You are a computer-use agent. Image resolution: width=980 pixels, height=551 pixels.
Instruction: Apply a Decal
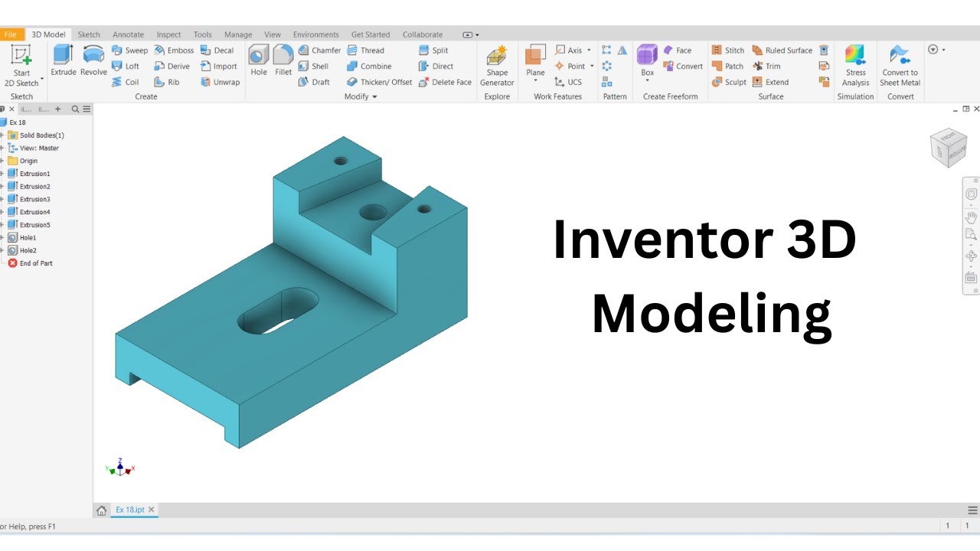(x=217, y=51)
